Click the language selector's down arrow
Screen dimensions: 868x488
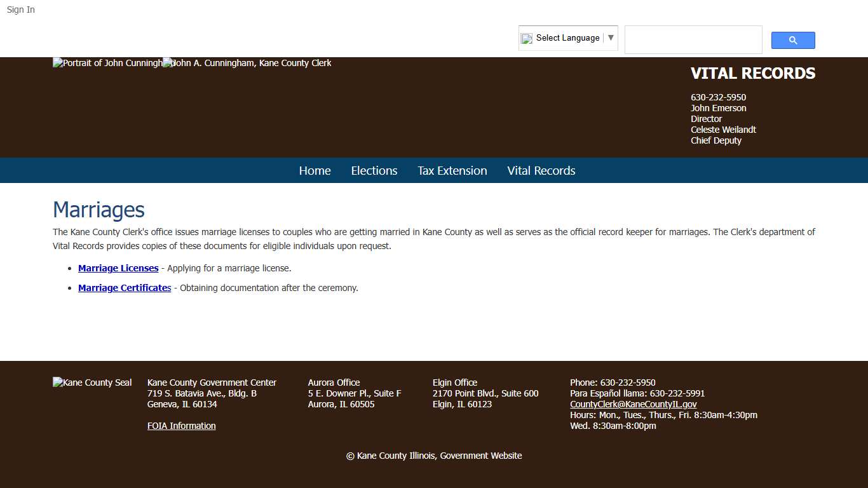(611, 38)
